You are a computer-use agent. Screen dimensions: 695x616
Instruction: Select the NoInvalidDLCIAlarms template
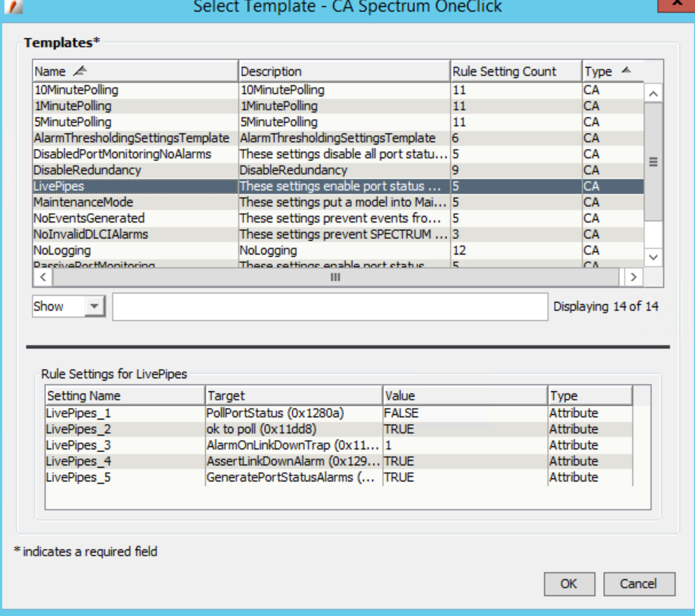[91, 234]
